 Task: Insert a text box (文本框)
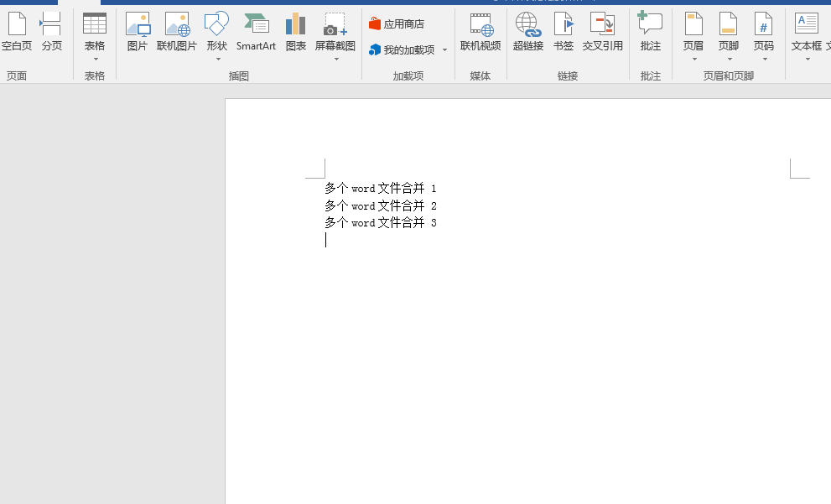coord(807,36)
